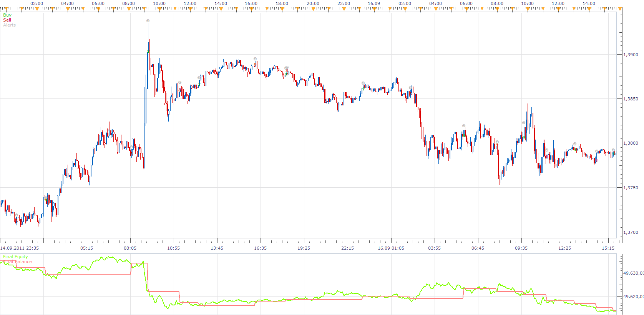The height and width of the screenshot is (315, 644).
Task: Click the 14.09.2011 23:35 bottom axis label
Action: point(20,248)
